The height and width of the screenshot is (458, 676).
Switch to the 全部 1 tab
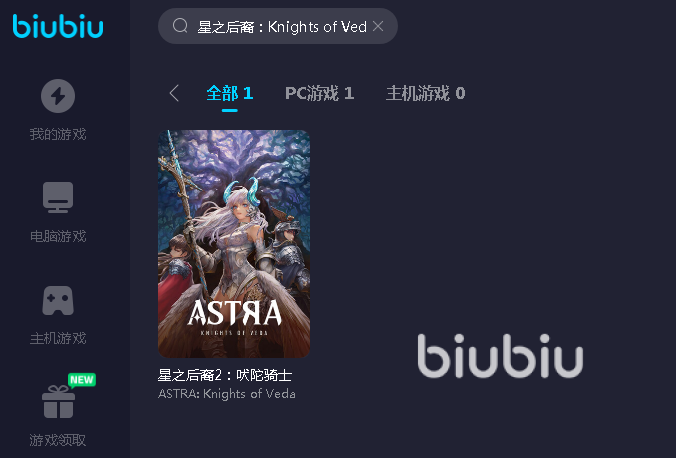click(x=229, y=93)
